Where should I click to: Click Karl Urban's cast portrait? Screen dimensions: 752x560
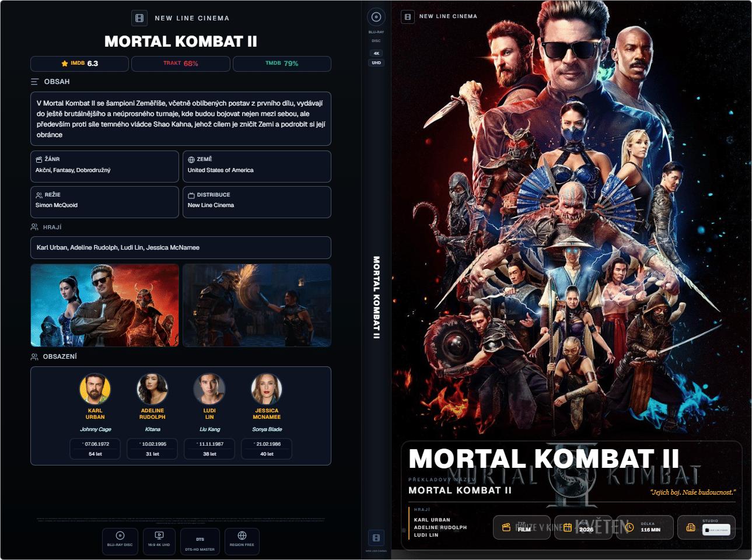(x=95, y=389)
